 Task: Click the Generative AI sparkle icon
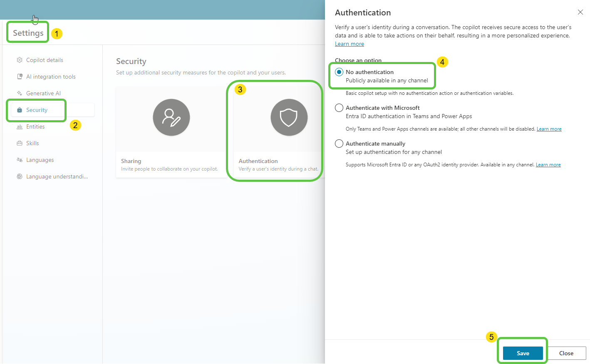[x=20, y=93]
